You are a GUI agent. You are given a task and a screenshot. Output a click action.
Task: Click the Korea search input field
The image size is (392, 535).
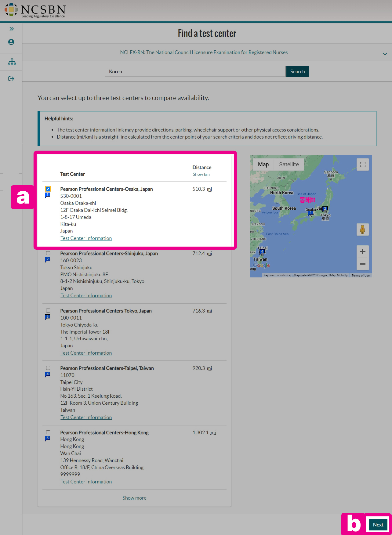[x=195, y=71]
